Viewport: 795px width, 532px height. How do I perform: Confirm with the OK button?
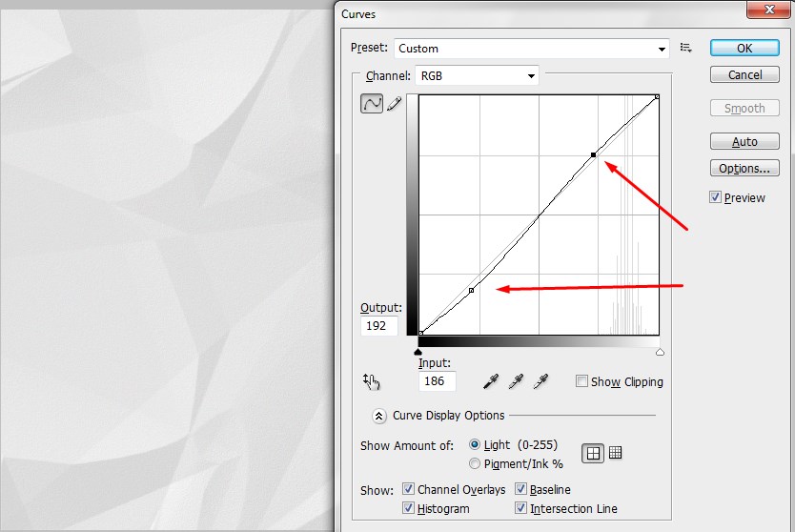point(744,49)
